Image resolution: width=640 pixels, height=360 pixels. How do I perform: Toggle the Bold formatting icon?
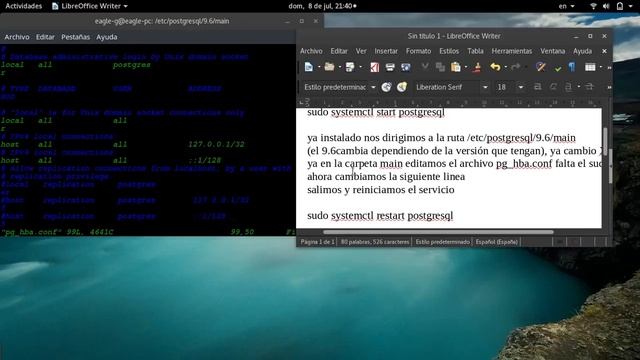(x=538, y=87)
